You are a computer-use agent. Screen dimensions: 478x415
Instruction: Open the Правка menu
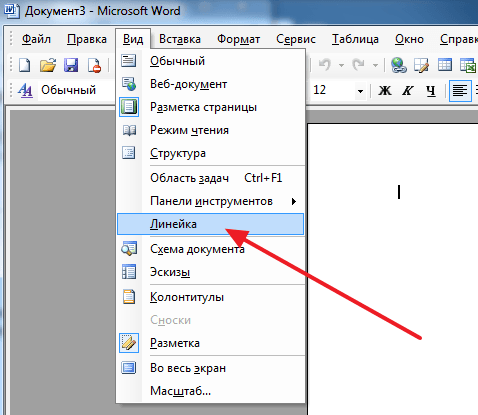coord(87,39)
